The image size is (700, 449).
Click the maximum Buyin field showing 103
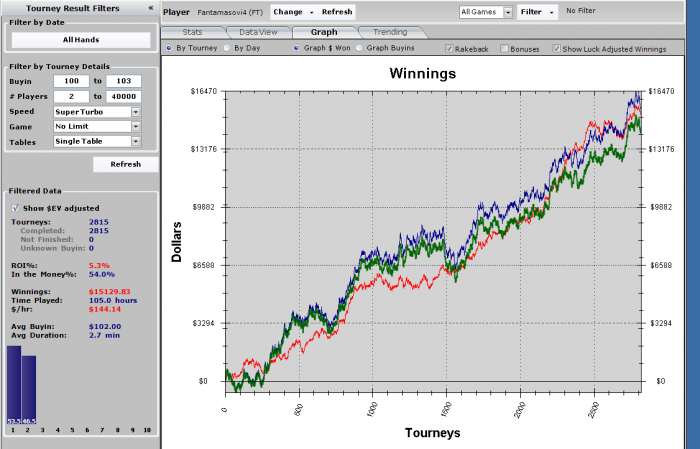[x=124, y=81]
